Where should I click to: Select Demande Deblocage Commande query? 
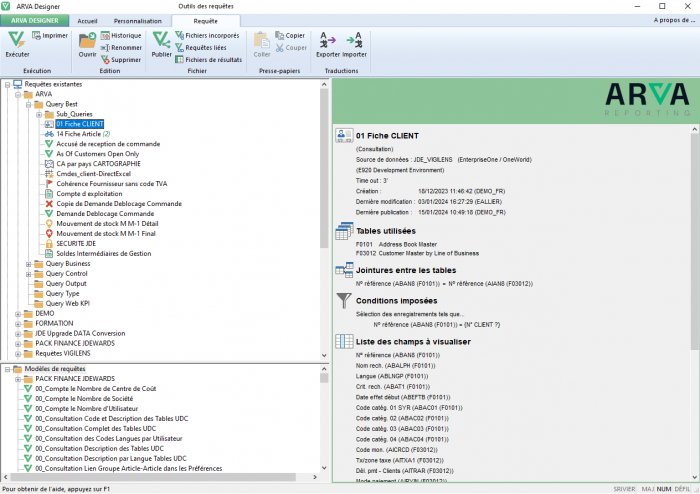pyautogui.click(x=105, y=214)
